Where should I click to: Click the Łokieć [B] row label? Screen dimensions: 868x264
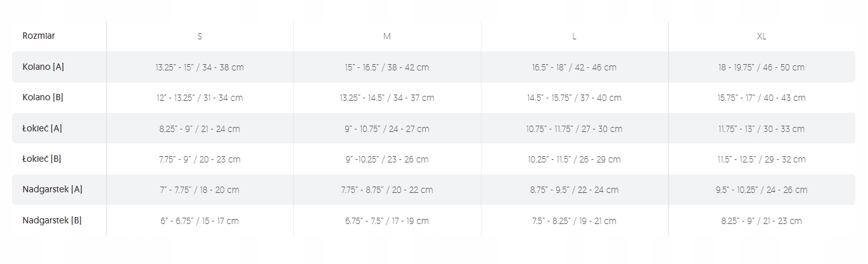point(42,159)
